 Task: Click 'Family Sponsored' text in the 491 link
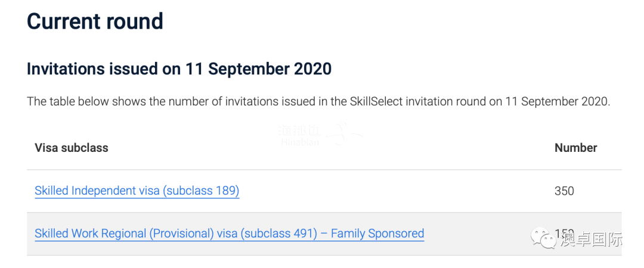pyautogui.click(x=377, y=233)
